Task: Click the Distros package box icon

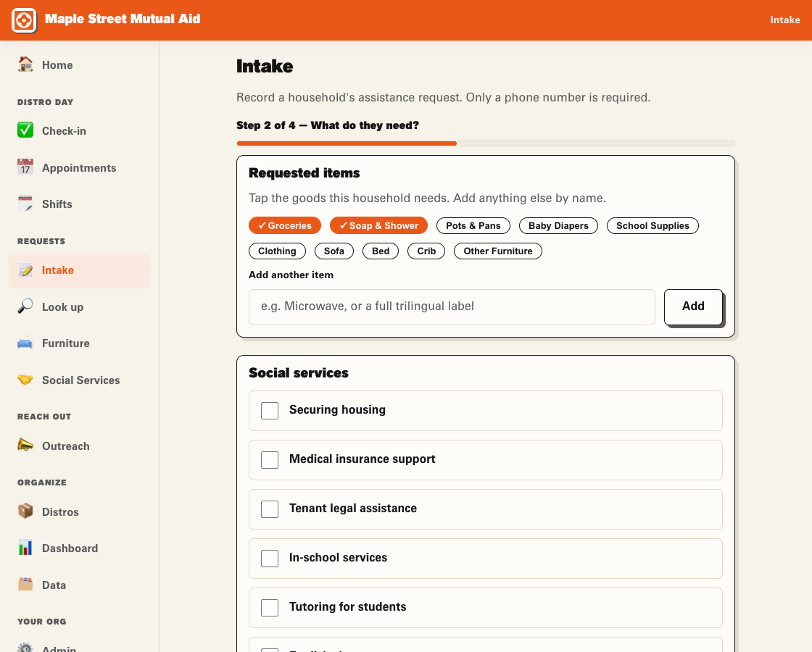Action: tap(25, 511)
